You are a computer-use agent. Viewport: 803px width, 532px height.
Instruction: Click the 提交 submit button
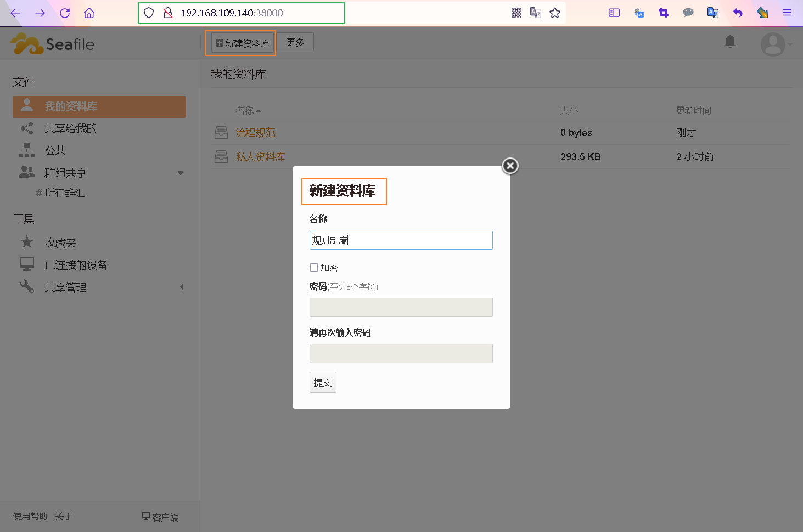(323, 383)
